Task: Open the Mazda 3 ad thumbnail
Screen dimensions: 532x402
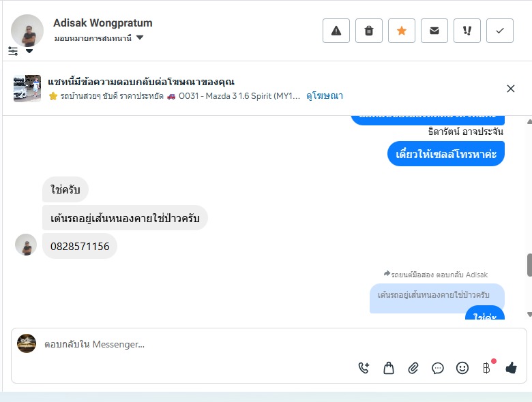Action: 27,89
